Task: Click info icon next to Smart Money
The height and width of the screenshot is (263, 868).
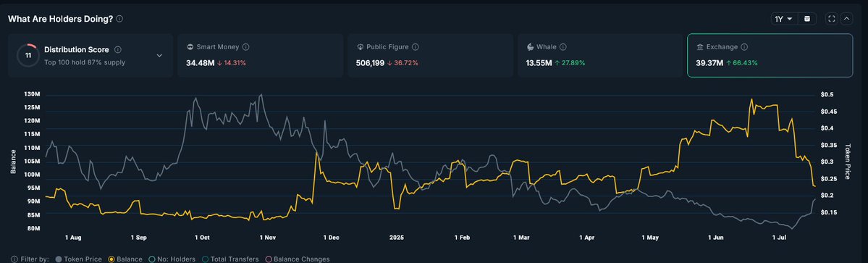Action: pos(246,48)
